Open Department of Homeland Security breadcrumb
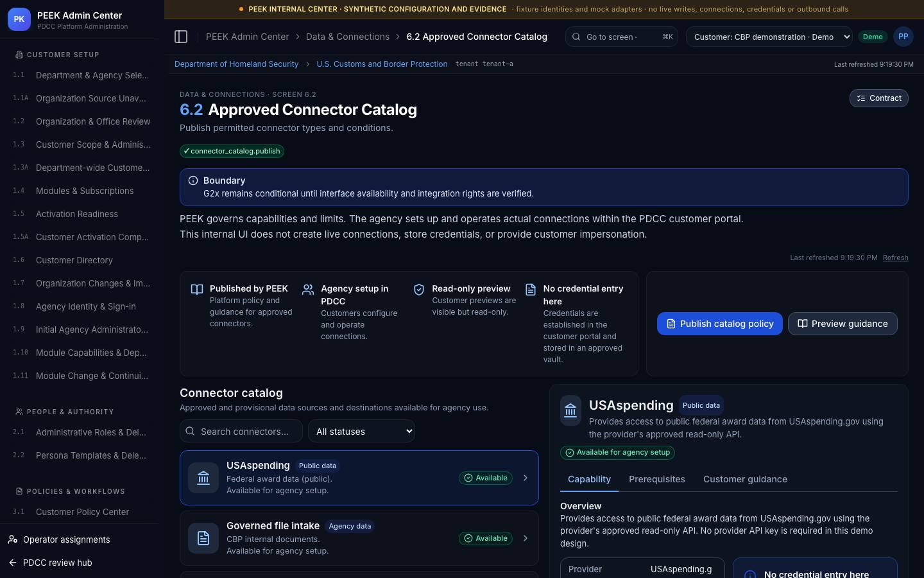 (236, 64)
